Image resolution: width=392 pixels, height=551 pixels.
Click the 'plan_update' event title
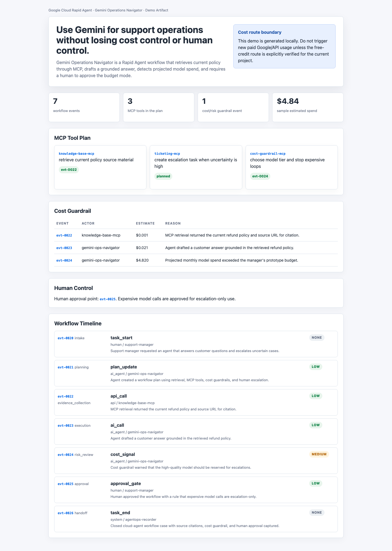(124, 367)
